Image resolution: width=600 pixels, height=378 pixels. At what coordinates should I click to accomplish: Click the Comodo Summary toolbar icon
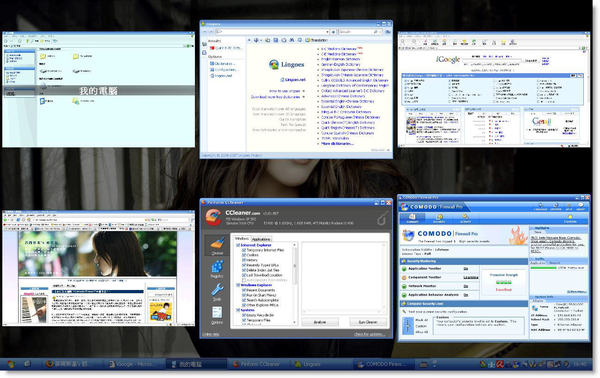coord(412,218)
